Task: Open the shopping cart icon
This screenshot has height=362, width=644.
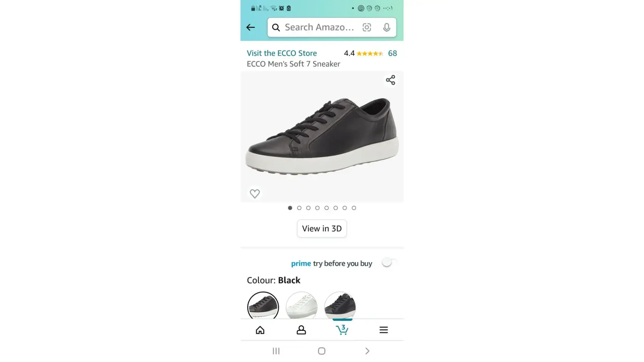Action: [342, 330]
